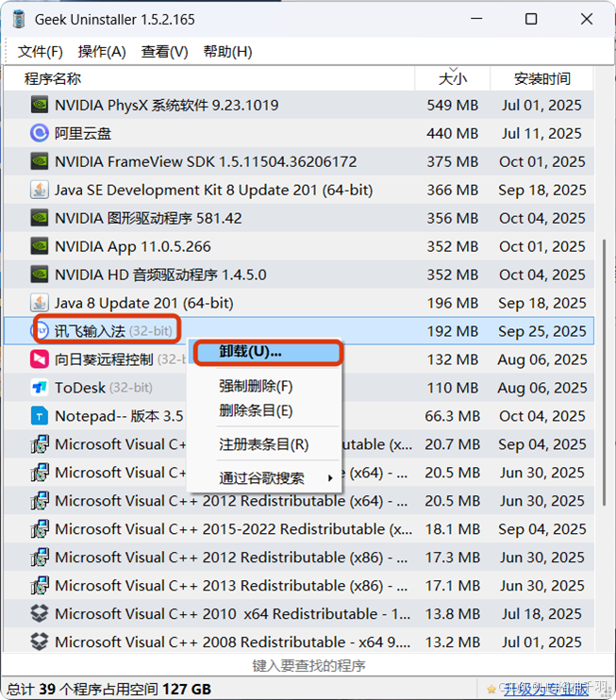Click the 升级为专业版 link
Viewport: 616px width, 700px height.
tap(545, 689)
